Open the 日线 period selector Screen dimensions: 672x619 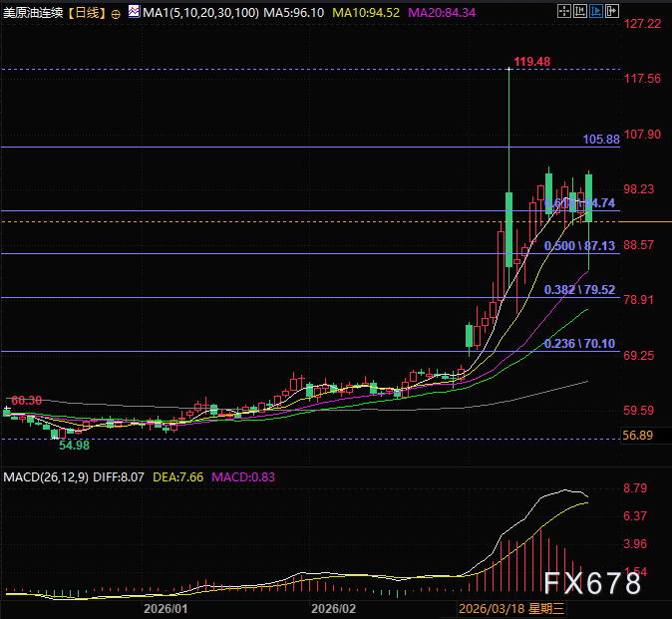pyautogui.click(x=88, y=13)
